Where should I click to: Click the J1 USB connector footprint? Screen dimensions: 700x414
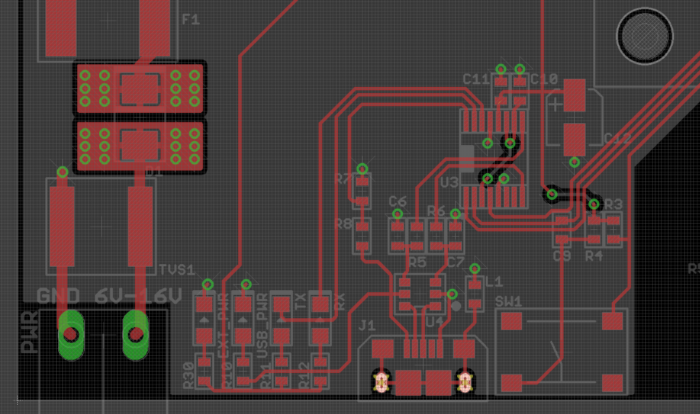pyautogui.click(x=422, y=365)
